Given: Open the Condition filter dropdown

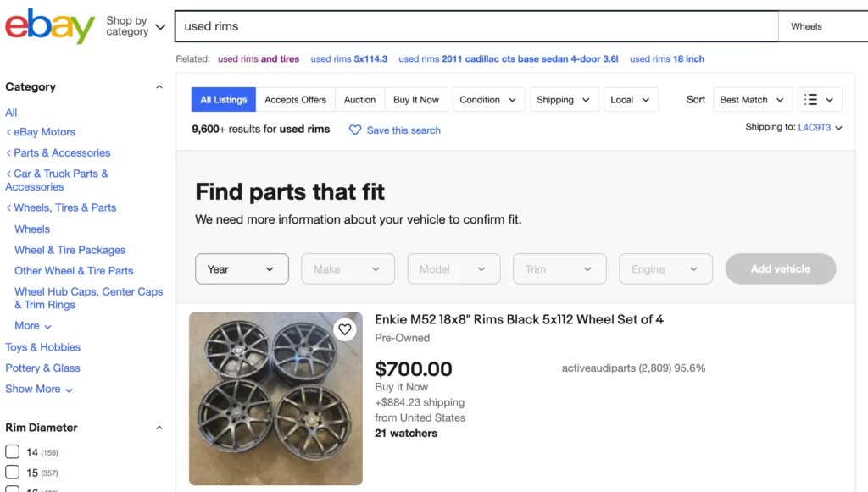Looking at the screenshot, I should click(488, 100).
